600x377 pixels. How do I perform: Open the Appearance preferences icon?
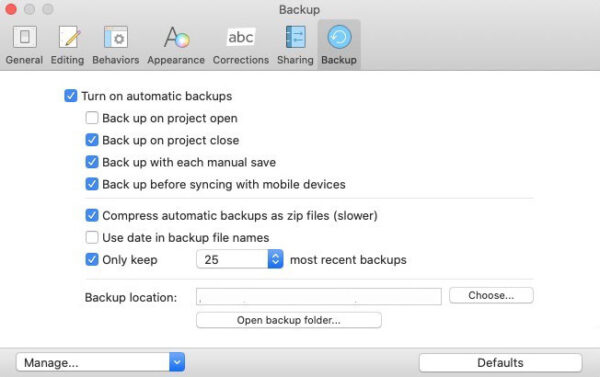pos(176,37)
